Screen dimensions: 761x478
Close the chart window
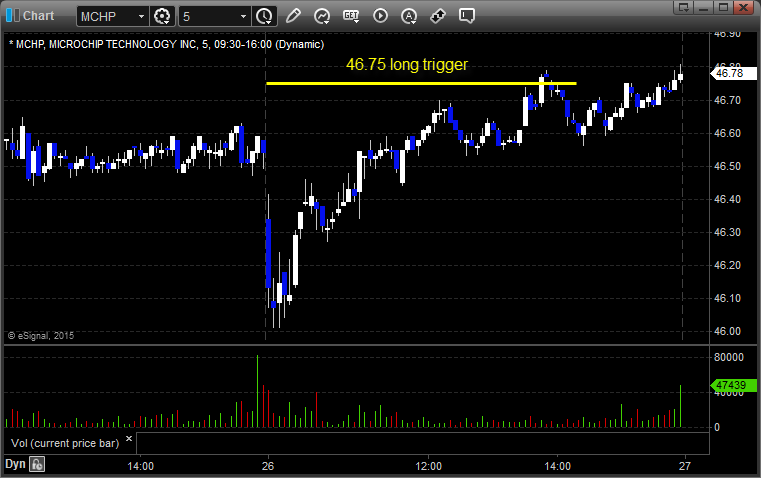744,7
